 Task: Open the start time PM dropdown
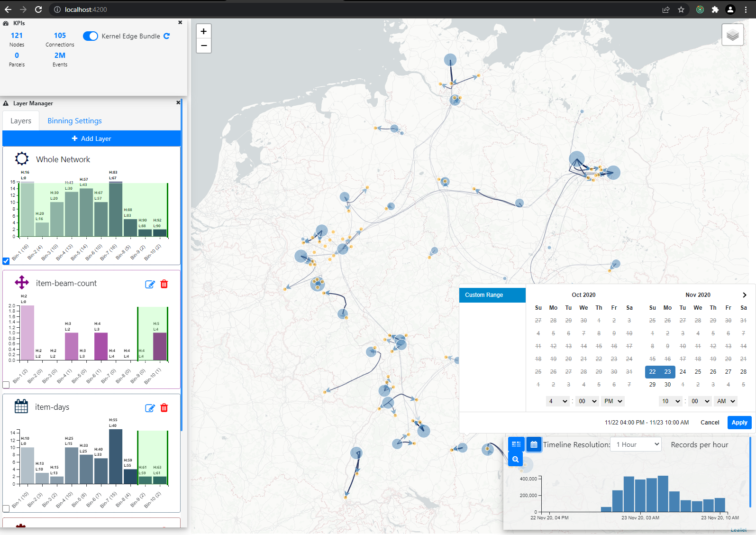[x=612, y=401]
